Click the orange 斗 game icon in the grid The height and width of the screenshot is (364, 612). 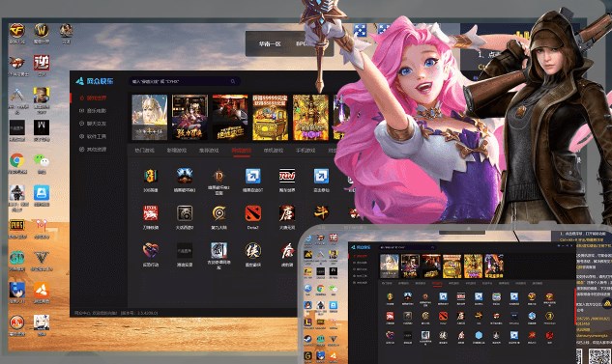pyautogui.click(x=321, y=213)
